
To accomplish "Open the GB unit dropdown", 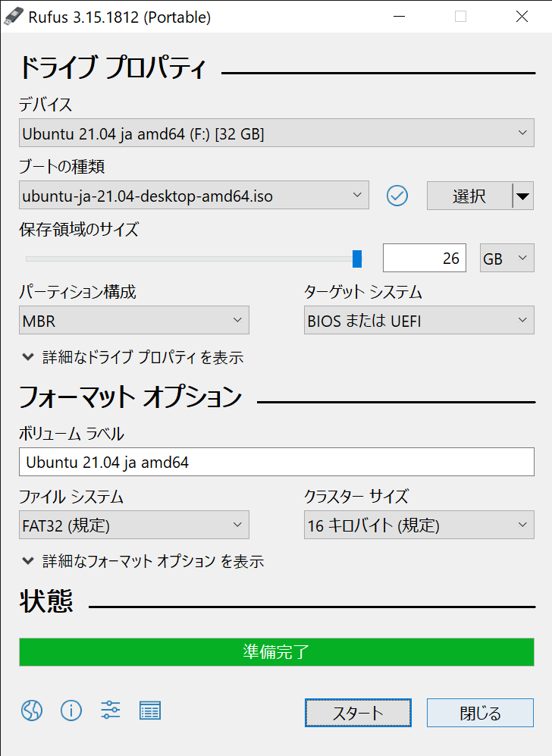I will pyautogui.click(x=507, y=258).
